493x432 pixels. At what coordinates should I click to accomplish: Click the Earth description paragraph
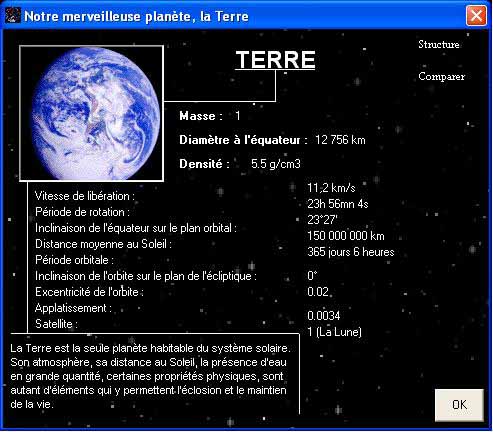(150, 376)
